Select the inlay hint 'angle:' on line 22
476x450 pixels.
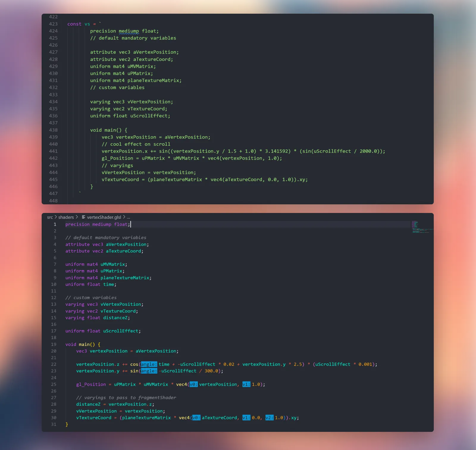pos(149,364)
